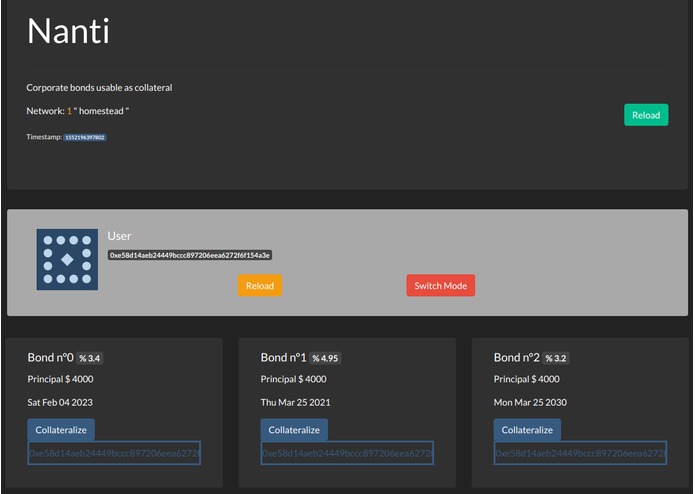Click the % 3.4 rate badge
Image resolution: width=695 pixels, height=494 pixels.
[90, 358]
